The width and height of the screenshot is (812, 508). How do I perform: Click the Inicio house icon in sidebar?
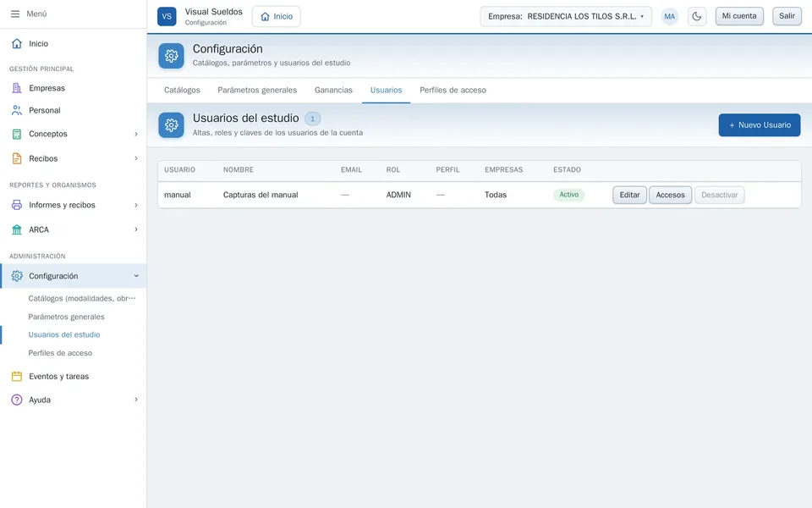pyautogui.click(x=17, y=43)
